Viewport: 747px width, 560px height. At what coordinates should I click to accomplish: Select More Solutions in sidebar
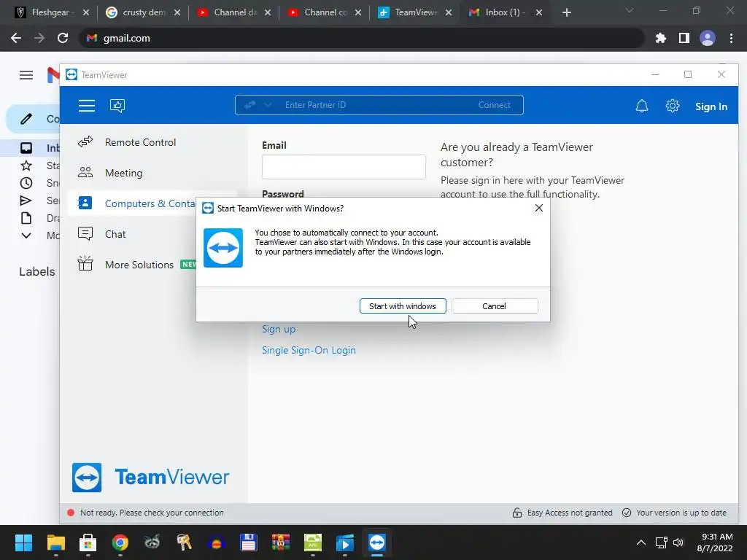(132, 265)
